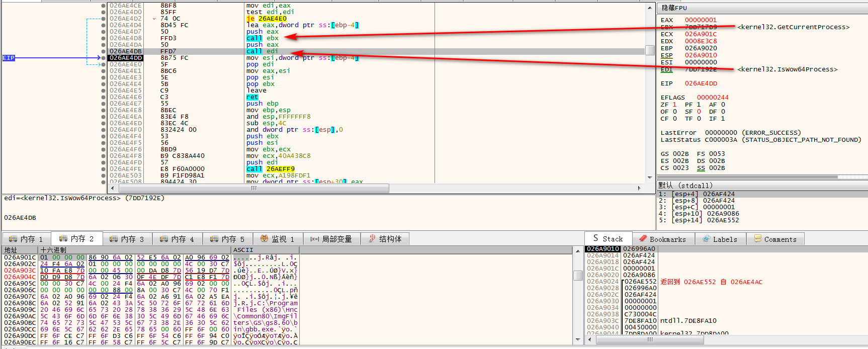The height and width of the screenshot is (349, 868).
Task: Click the Bookmarks tab icon
Action: coord(643,239)
